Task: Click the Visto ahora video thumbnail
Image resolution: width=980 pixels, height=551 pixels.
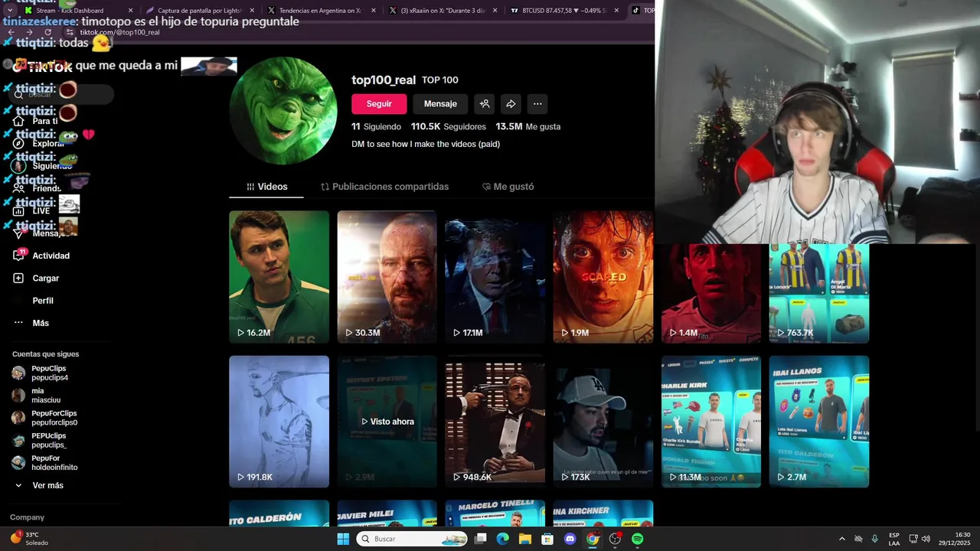Action: pos(387,422)
